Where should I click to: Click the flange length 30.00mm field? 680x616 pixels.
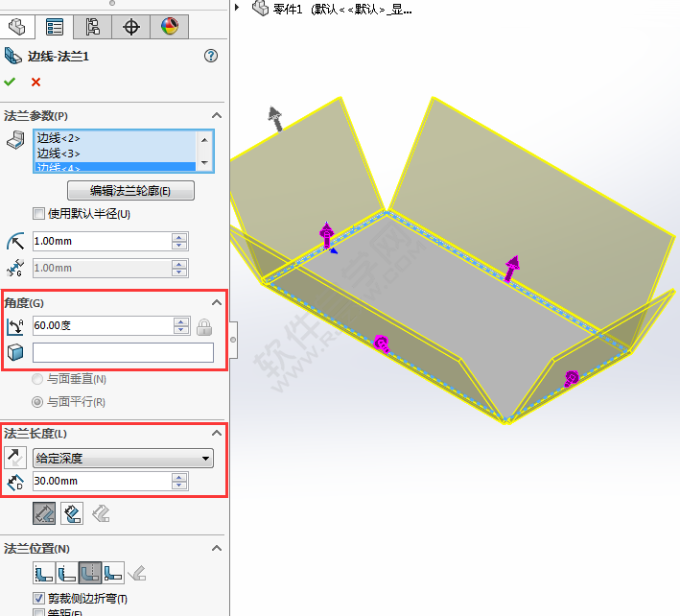(102, 481)
